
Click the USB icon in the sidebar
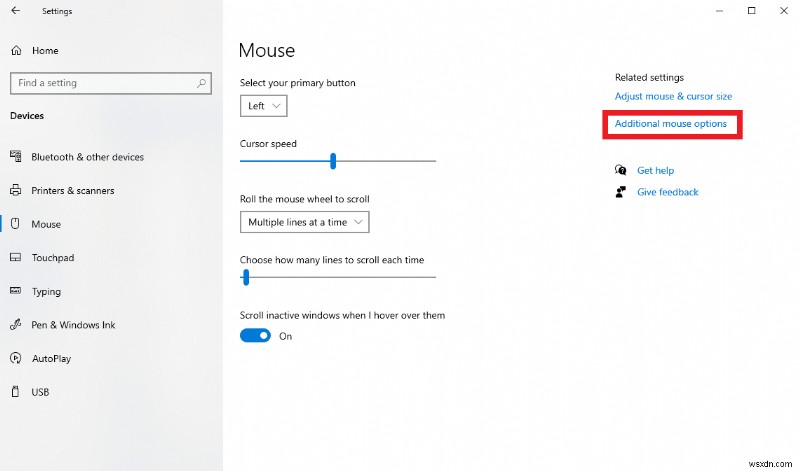(16, 392)
